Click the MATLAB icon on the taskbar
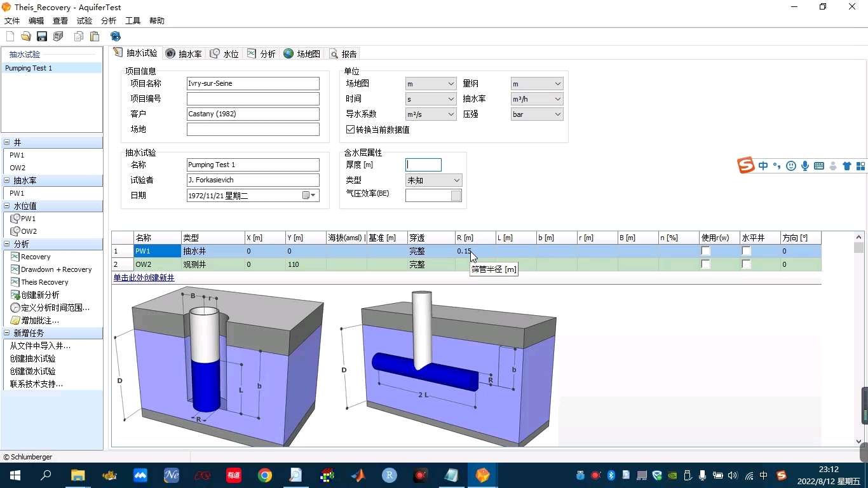 pos(358,475)
